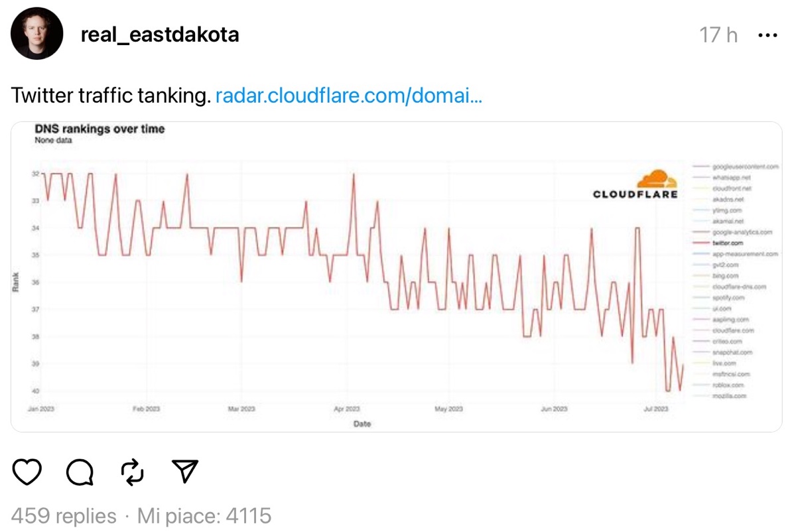
Task: Share the post via the send icon
Action: 185,472
